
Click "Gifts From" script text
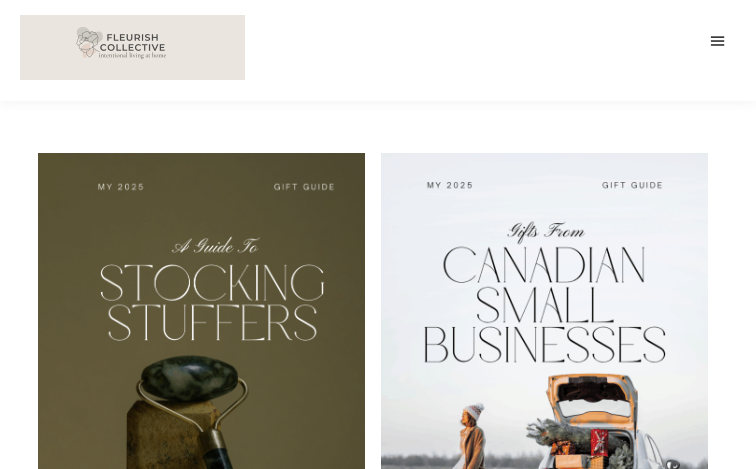click(x=545, y=232)
